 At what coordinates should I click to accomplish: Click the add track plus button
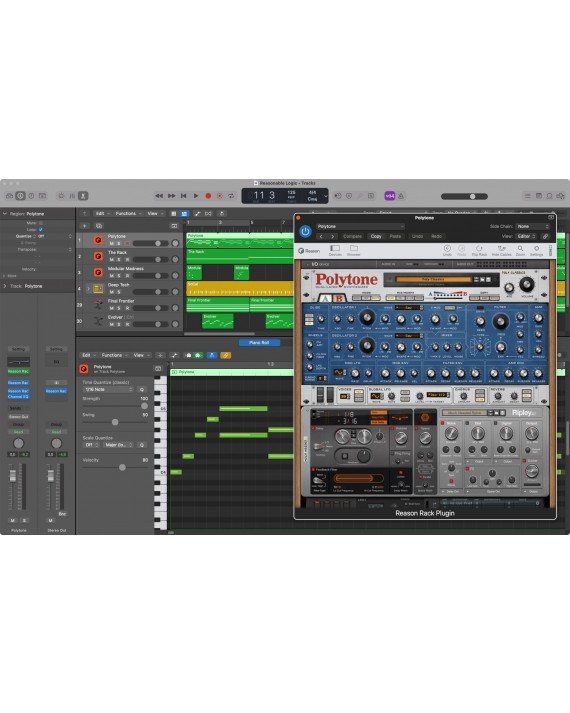[85, 226]
